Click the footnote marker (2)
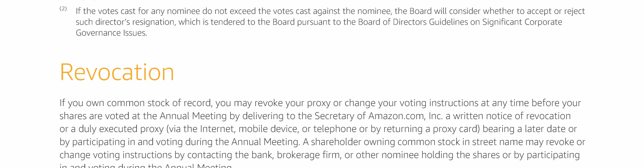The width and height of the screenshot is (644, 168). (63, 9)
